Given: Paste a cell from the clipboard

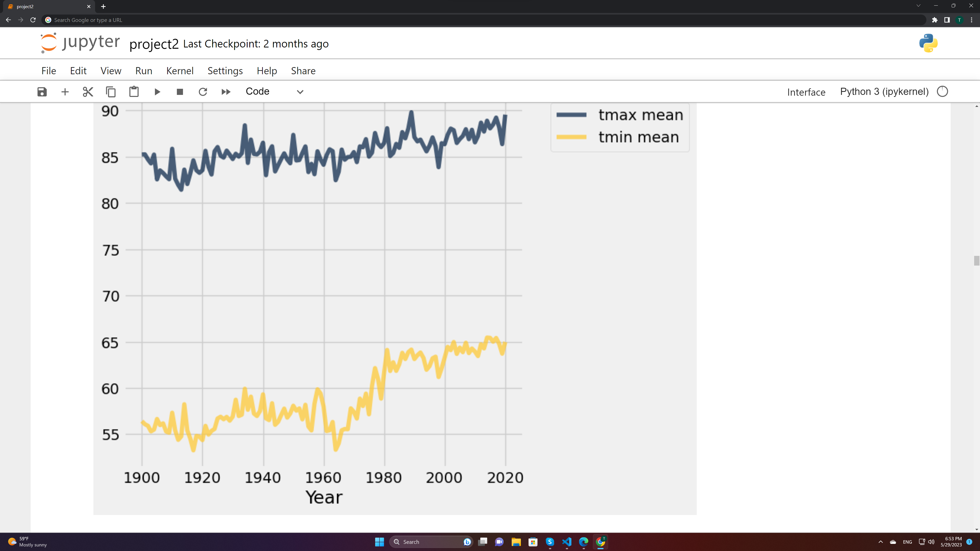Looking at the screenshot, I should pyautogui.click(x=134, y=92).
